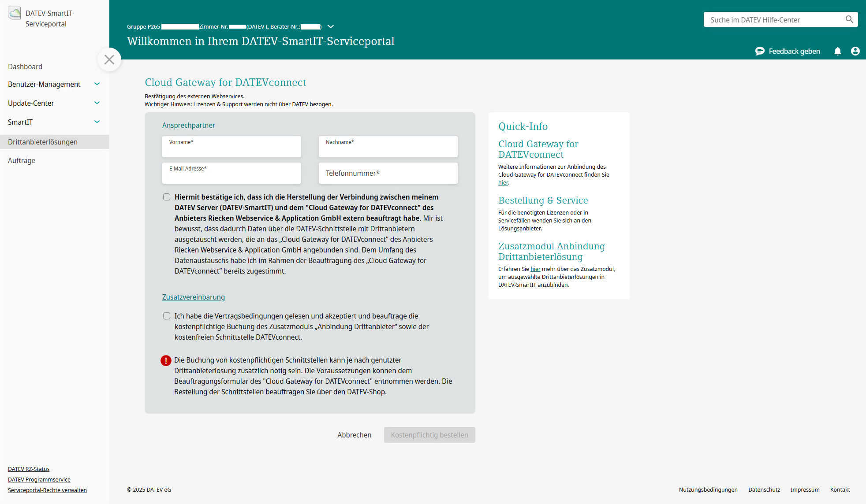This screenshot has height=504, width=866.
Task: Expand the Update-Center chevron
Action: click(97, 103)
